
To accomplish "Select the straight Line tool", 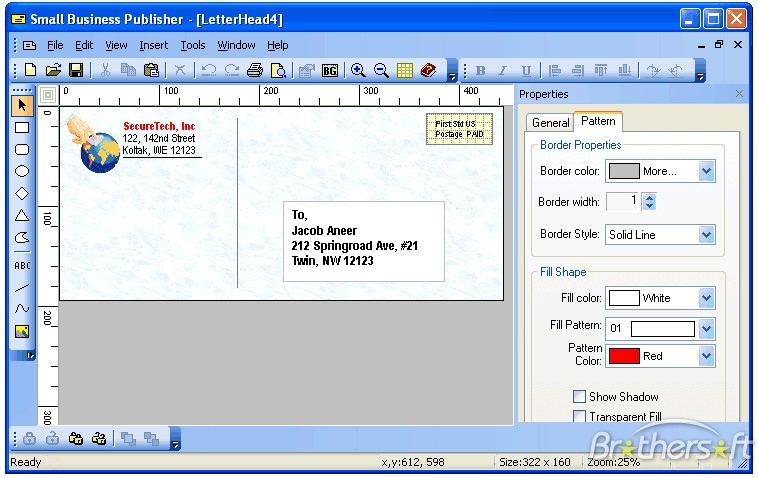I will tap(22, 288).
